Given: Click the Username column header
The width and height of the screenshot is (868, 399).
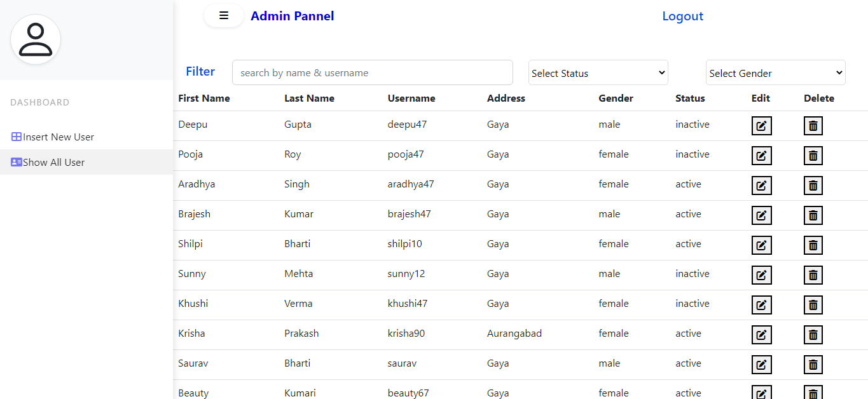Looking at the screenshot, I should point(411,98).
